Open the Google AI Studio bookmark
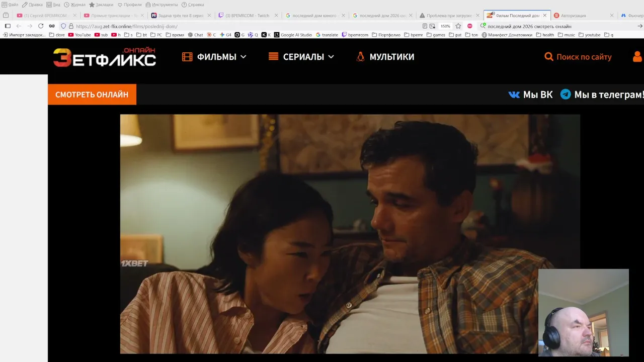 [x=293, y=35]
